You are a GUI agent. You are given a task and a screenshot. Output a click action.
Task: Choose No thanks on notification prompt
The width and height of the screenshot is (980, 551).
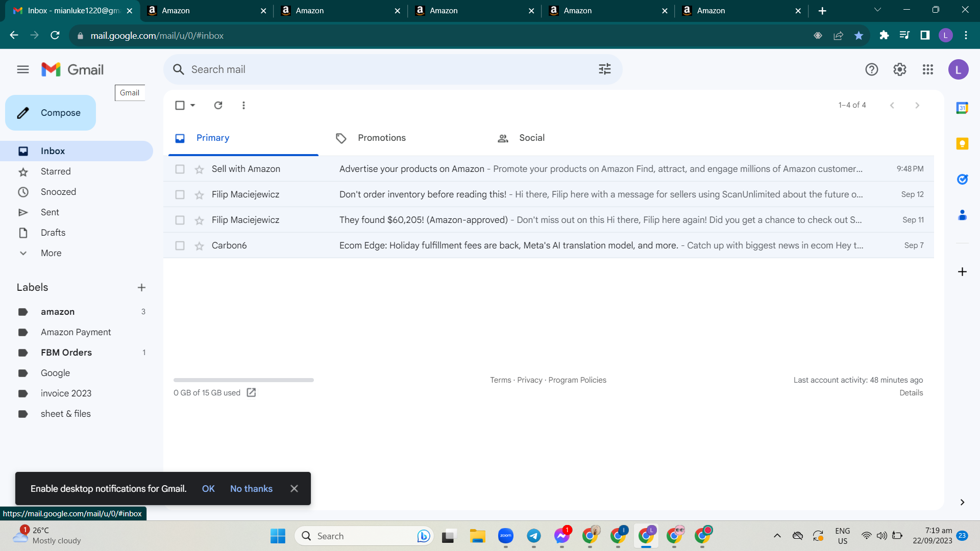point(251,489)
